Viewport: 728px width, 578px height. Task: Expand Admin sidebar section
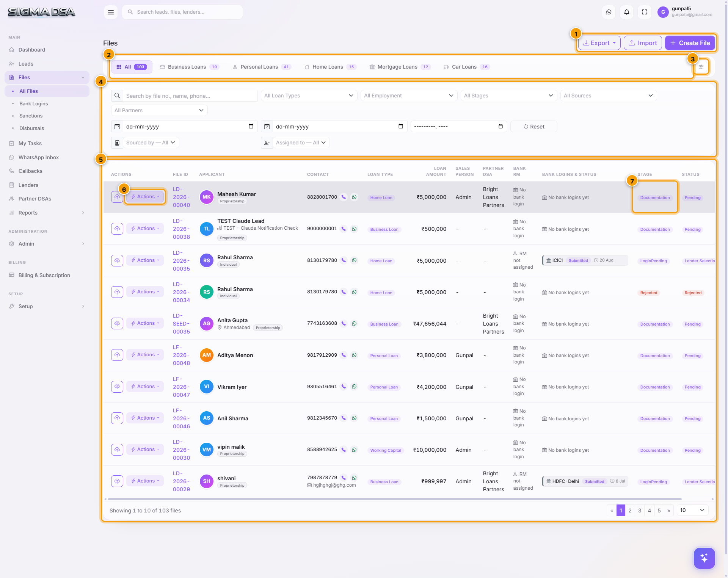tap(47, 244)
